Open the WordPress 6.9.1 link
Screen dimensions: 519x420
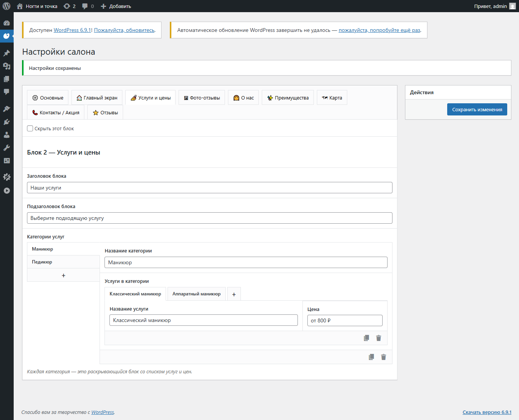click(x=72, y=30)
